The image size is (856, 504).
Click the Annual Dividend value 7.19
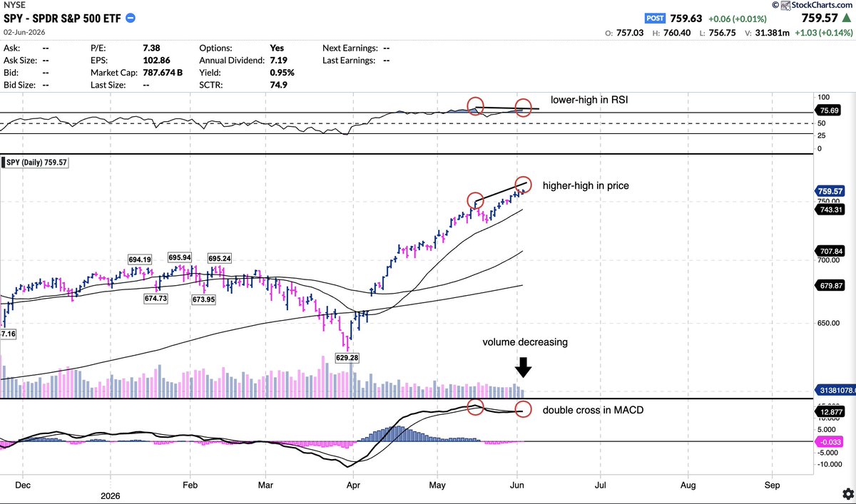click(x=278, y=60)
